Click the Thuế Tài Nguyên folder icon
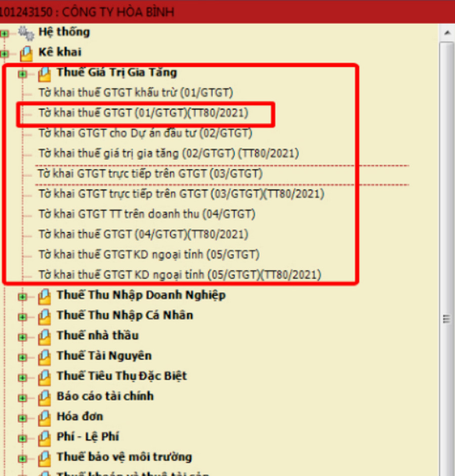The height and width of the screenshot is (476, 455). 45,357
